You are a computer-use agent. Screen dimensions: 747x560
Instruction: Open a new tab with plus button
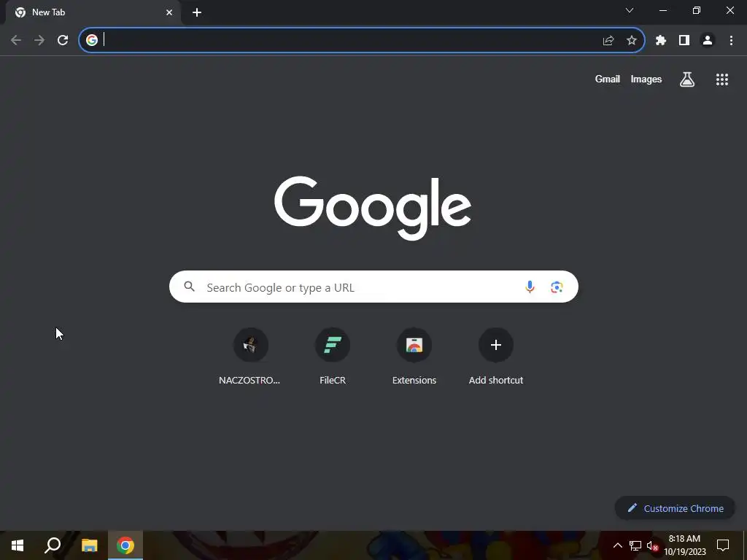pyautogui.click(x=197, y=12)
